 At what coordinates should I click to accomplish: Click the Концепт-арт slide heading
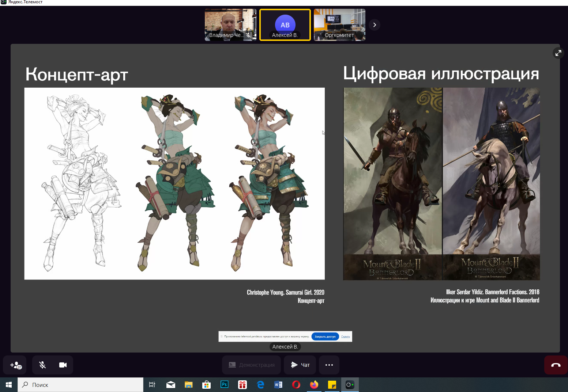coord(77,74)
